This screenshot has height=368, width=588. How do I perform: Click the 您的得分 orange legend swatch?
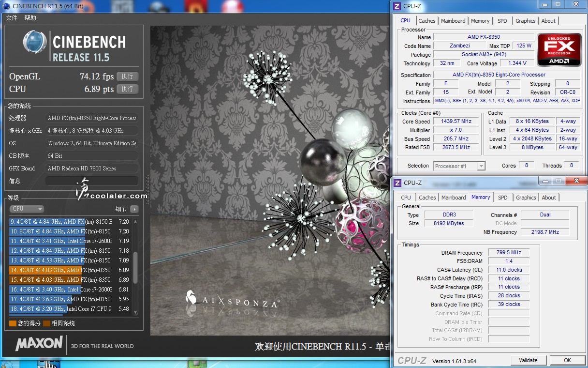tap(13, 323)
